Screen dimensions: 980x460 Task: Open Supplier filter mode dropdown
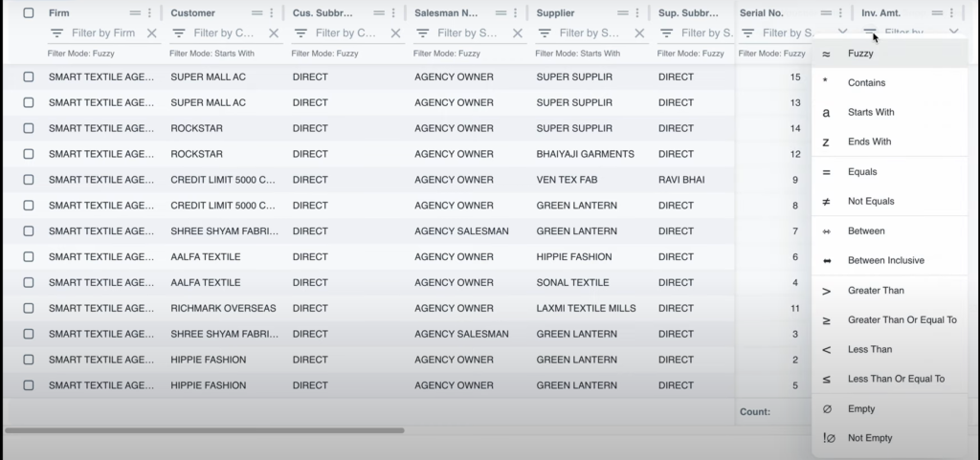(x=545, y=33)
